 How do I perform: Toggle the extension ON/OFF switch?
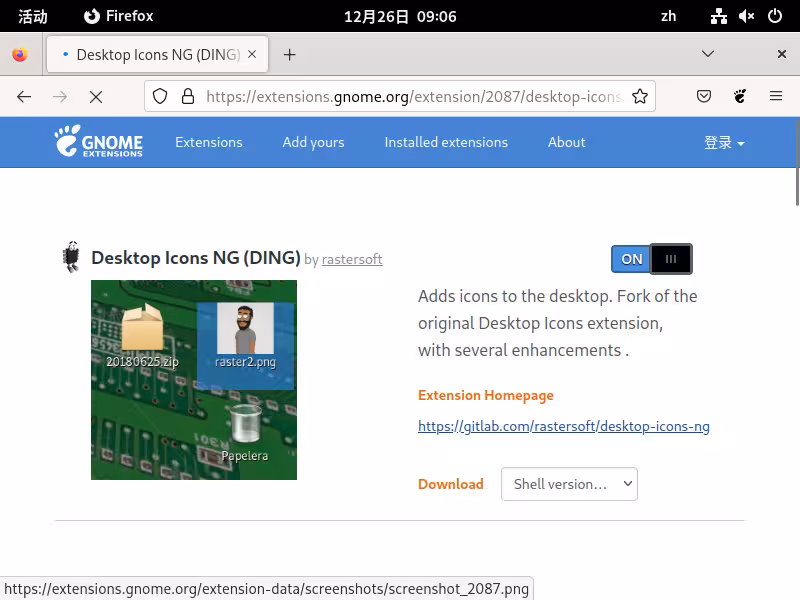[x=652, y=259]
